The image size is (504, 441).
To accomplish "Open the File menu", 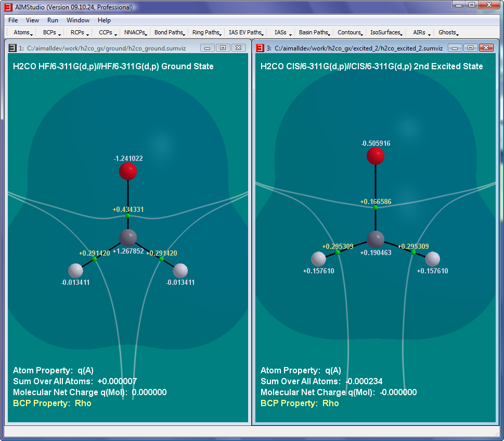I will (13, 20).
